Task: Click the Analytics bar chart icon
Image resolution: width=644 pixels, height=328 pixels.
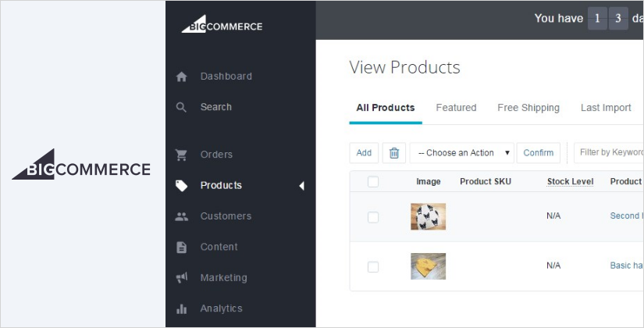Action: tap(182, 308)
